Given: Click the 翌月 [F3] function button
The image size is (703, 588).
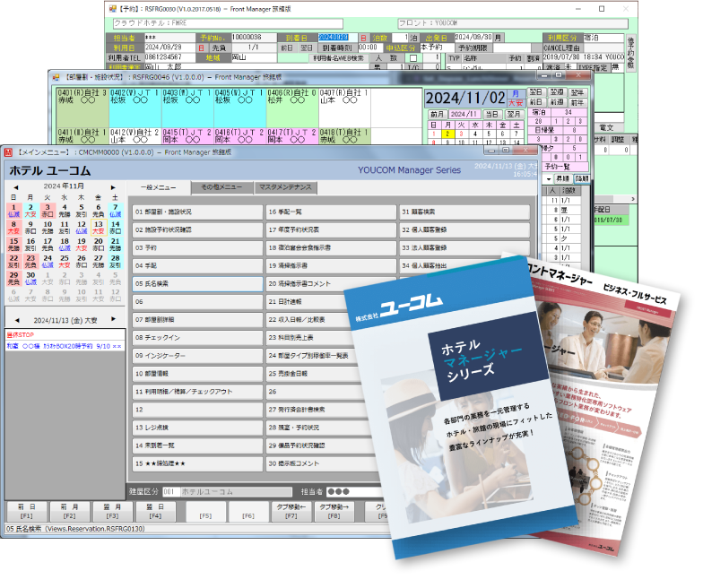Looking at the screenshot, I should [113, 511].
